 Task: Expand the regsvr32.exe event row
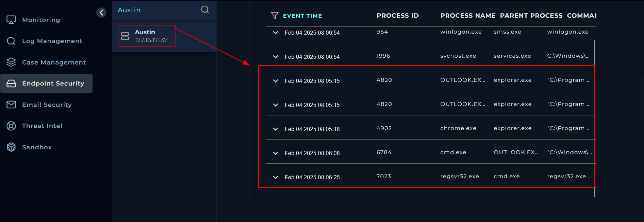click(x=276, y=177)
